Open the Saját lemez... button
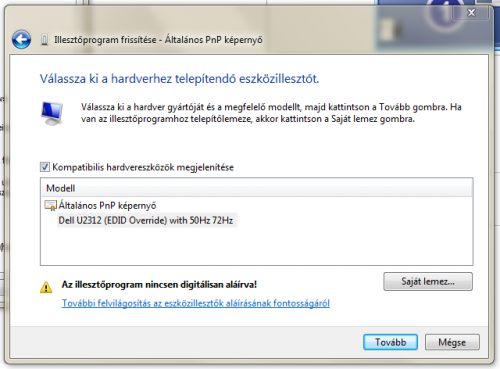This screenshot has width=500, height=369. click(428, 282)
